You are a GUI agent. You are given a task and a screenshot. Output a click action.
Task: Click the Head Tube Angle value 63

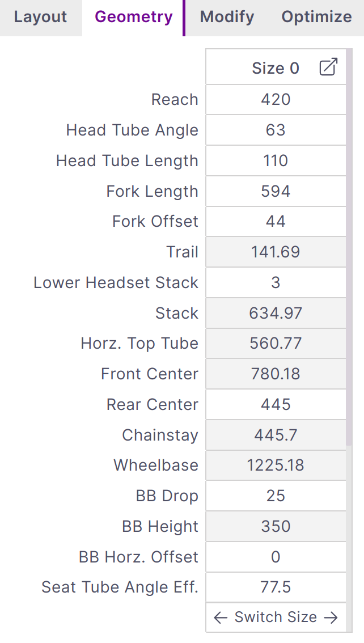coord(276,130)
